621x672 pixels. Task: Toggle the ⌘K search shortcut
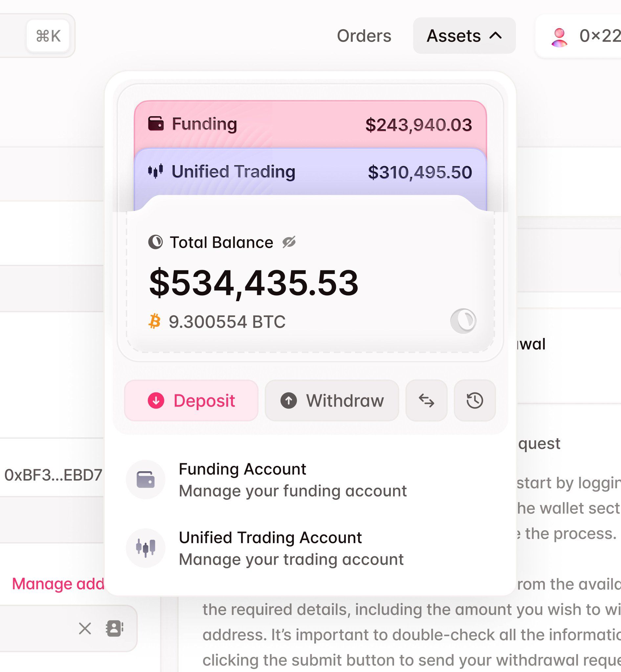[x=49, y=35]
